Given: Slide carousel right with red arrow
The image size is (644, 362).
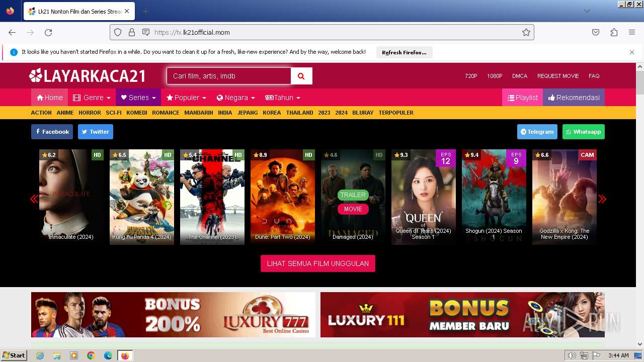Looking at the screenshot, I should [x=602, y=199].
